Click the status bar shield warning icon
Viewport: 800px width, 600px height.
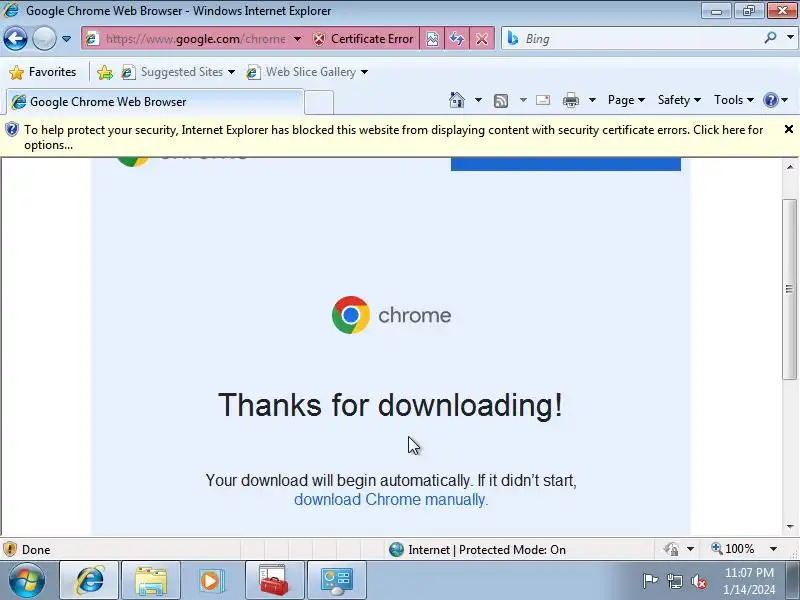[x=10, y=549]
